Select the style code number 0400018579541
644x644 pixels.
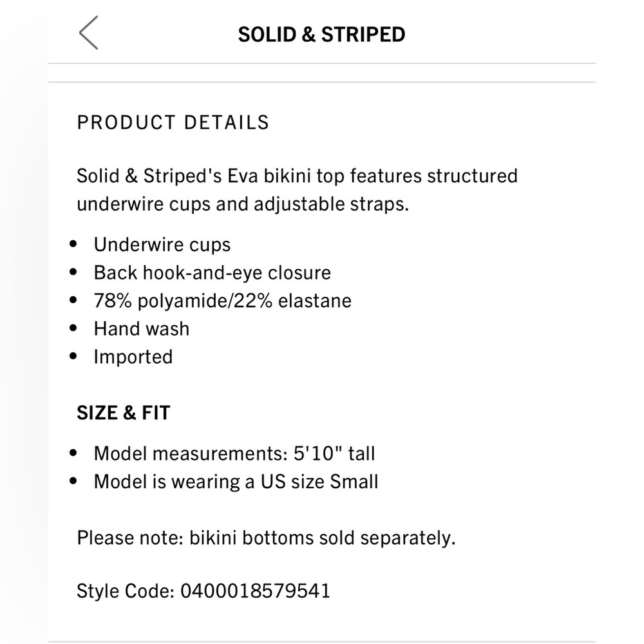[255, 591]
